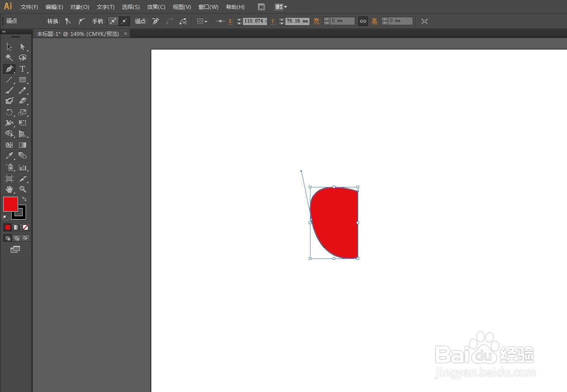Image resolution: width=567 pixels, height=392 pixels.
Task: Select the Scale tool
Action: click(x=23, y=112)
